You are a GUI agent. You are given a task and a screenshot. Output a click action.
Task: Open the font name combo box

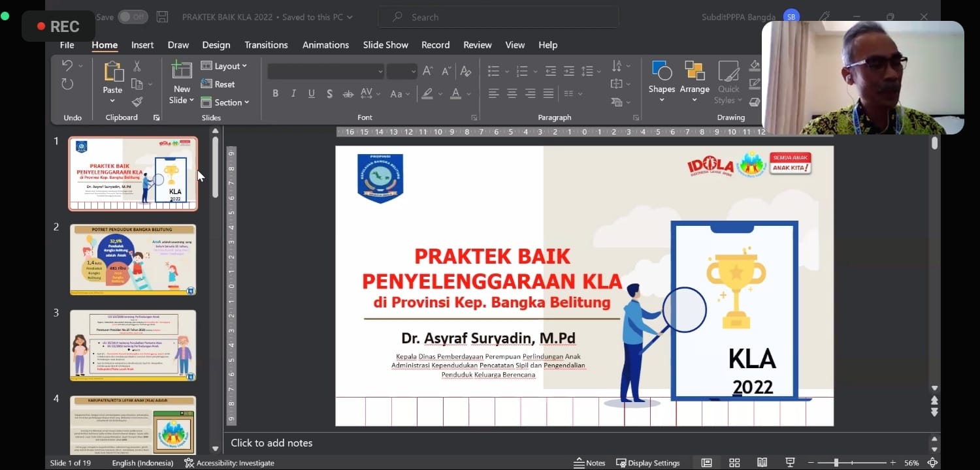[325, 71]
